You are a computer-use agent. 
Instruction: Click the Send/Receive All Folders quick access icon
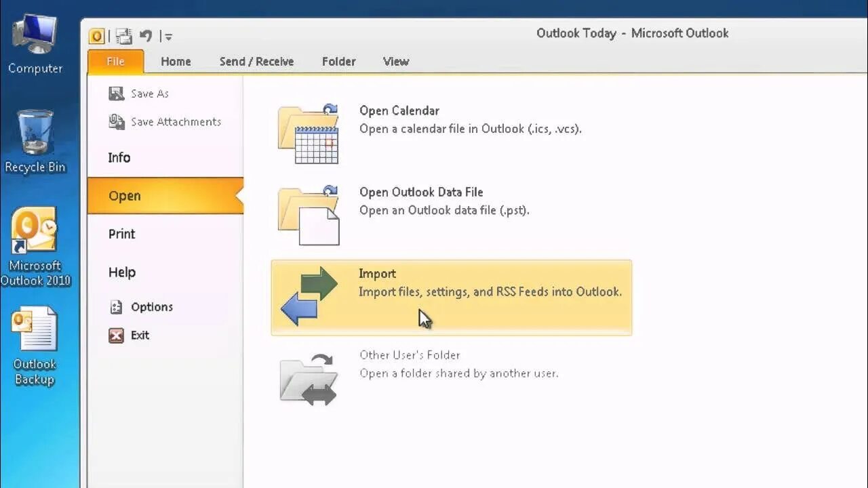[x=123, y=36]
